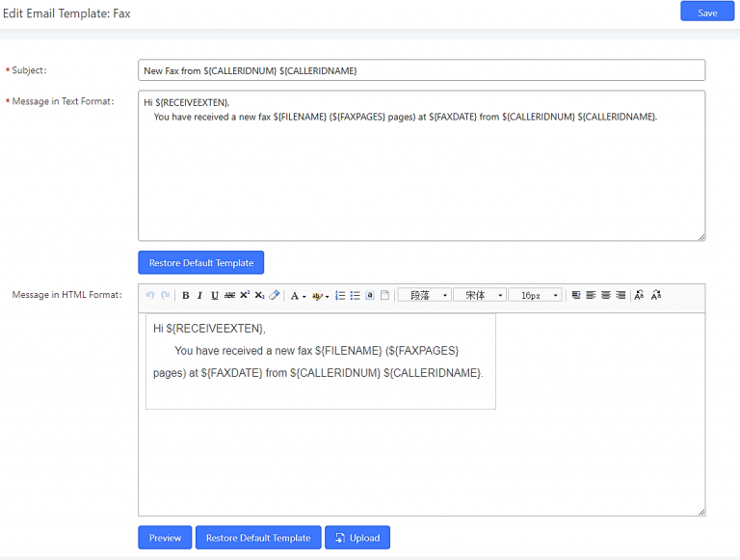Insert a numbered list
The height and width of the screenshot is (560, 740).
[340, 296]
